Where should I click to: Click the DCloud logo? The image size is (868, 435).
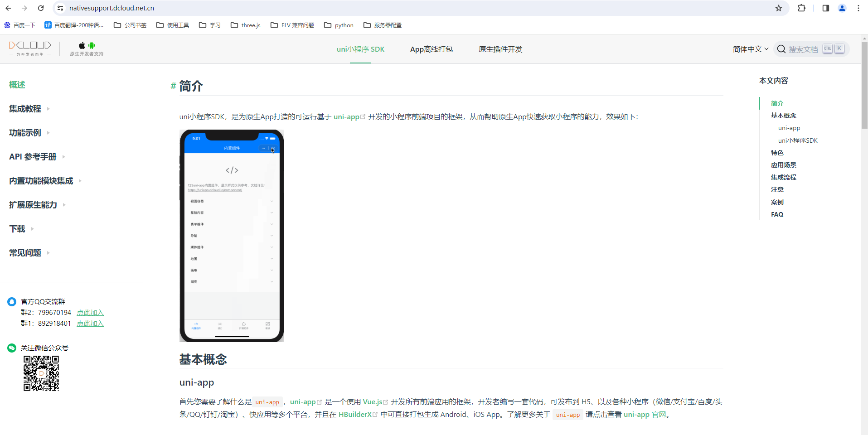30,48
